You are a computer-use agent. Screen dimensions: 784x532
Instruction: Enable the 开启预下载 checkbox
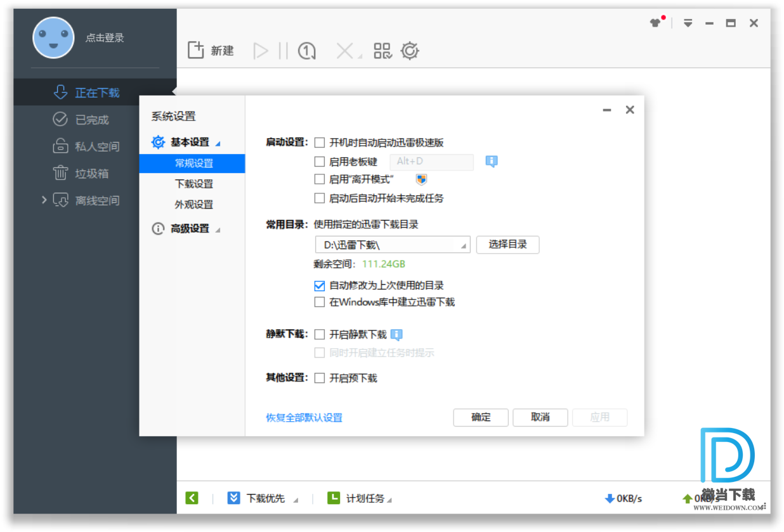(x=320, y=378)
